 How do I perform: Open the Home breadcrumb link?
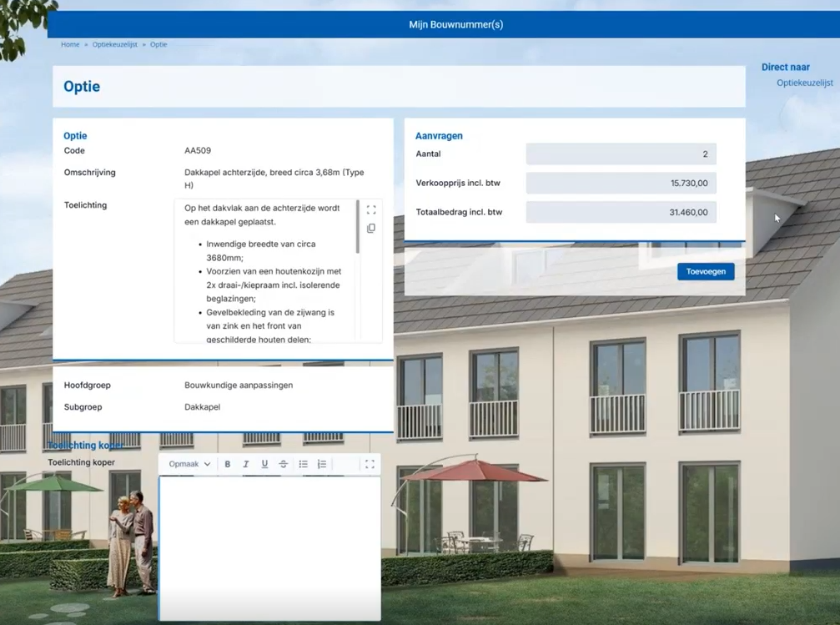click(70, 44)
